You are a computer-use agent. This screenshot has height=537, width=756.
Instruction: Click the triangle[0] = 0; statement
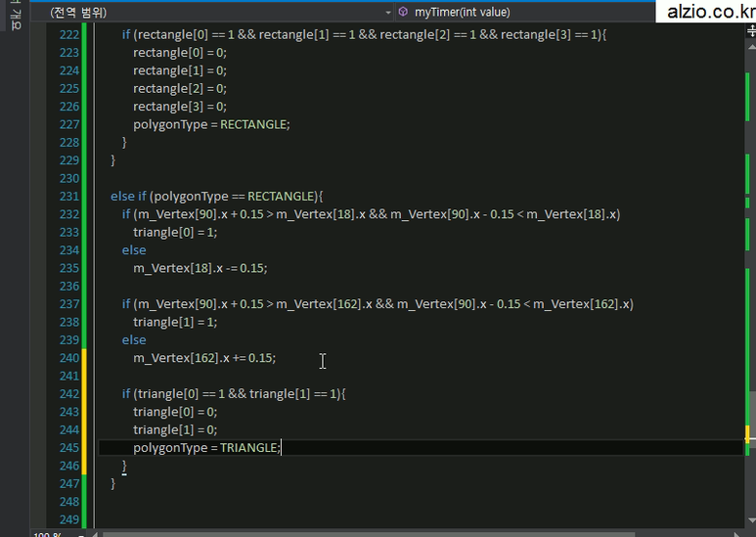[175, 412]
